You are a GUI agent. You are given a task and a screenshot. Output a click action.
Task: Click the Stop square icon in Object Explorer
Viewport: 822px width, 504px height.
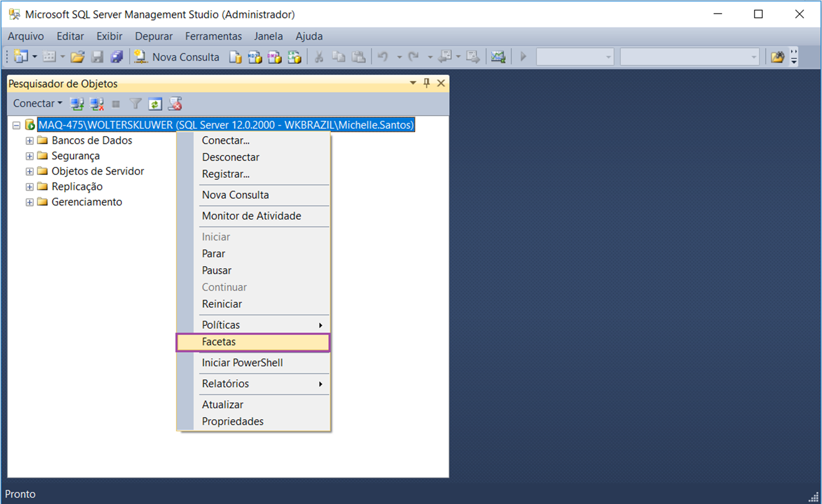pyautogui.click(x=116, y=104)
